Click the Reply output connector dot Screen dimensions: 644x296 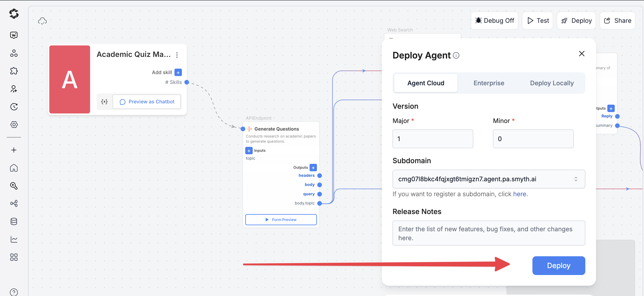pyautogui.click(x=617, y=117)
